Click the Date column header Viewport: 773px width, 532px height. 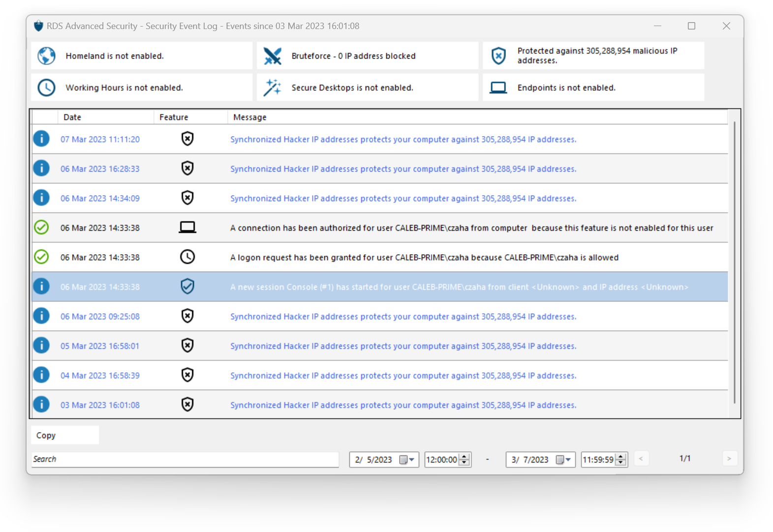(x=106, y=117)
